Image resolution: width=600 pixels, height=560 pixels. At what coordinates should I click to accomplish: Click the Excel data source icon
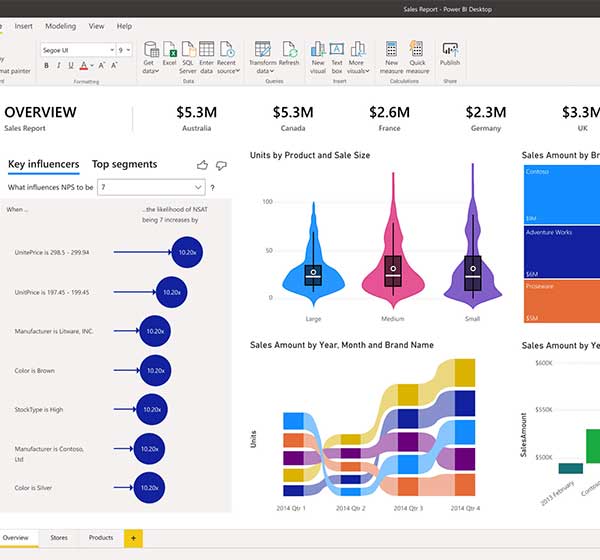(170, 56)
